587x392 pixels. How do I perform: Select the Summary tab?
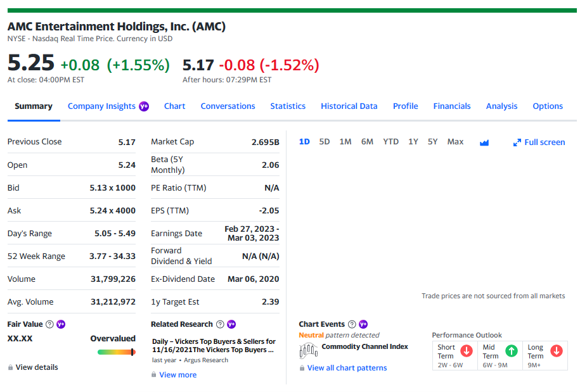pyautogui.click(x=34, y=106)
